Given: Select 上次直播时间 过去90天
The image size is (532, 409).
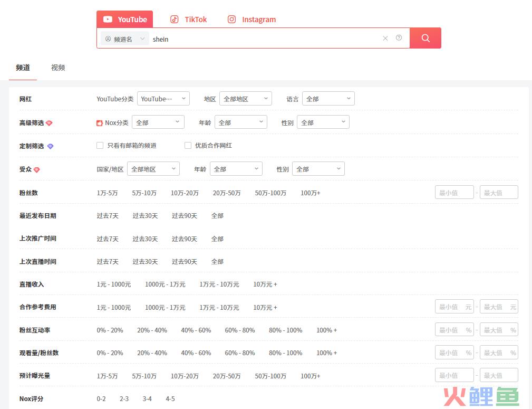Looking at the screenshot, I should (184, 262).
